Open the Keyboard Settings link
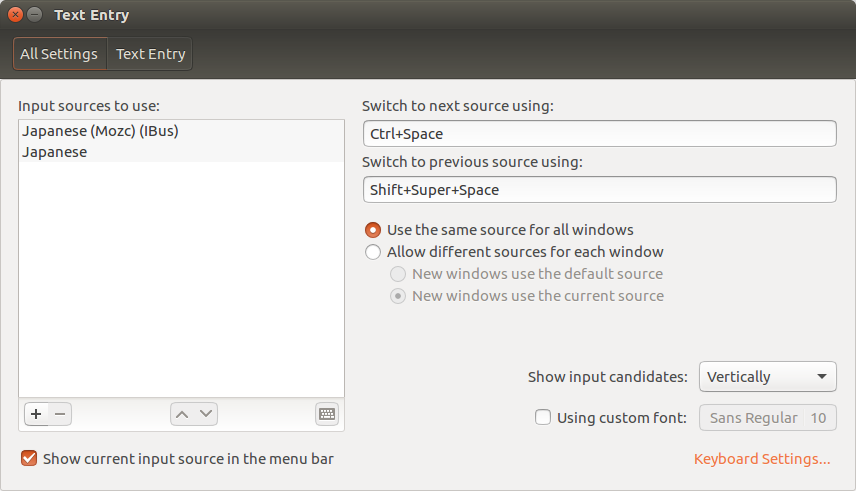The width and height of the screenshot is (856, 491). (x=762, y=459)
